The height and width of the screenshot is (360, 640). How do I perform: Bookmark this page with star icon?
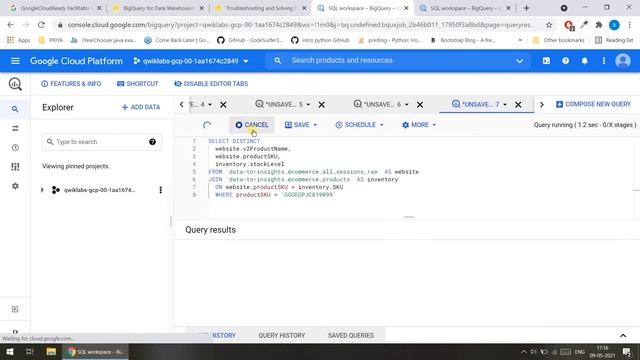[549, 25]
